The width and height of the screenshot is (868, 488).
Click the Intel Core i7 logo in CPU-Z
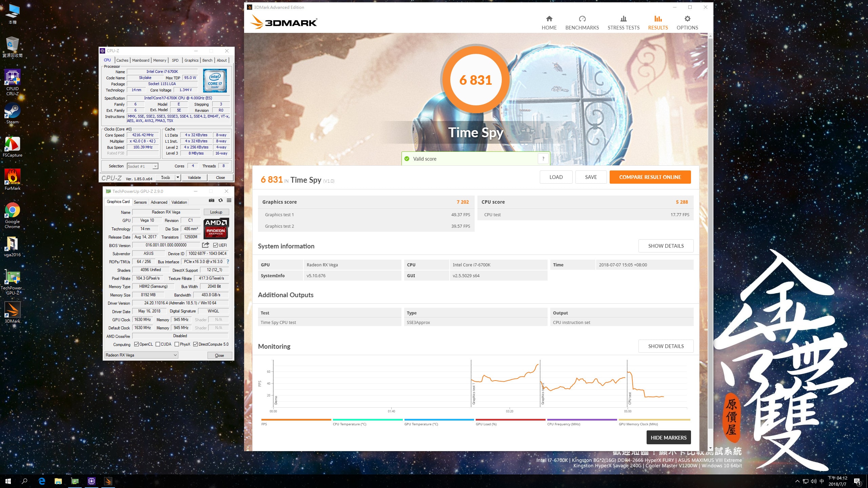215,81
